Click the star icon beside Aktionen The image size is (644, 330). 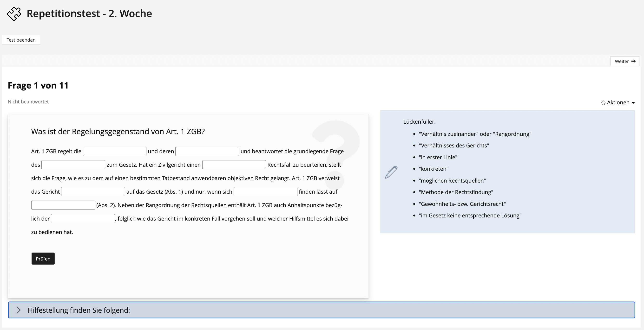pos(603,103)
